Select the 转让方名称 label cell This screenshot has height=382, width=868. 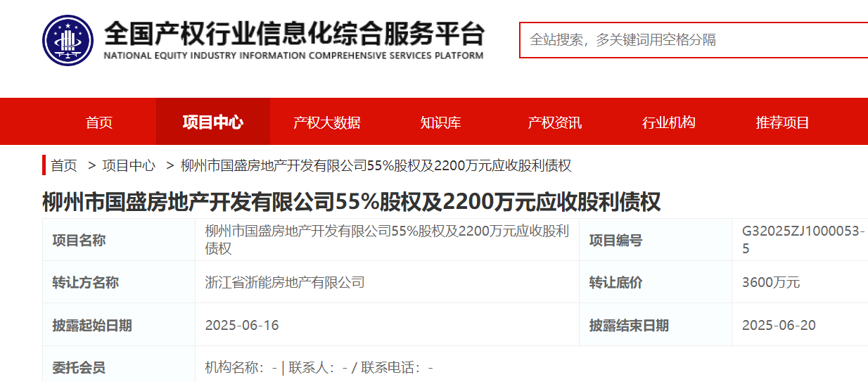119,282
